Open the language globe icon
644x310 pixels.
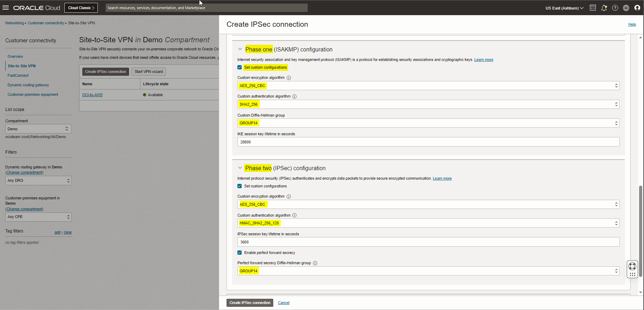coord(626,8)
